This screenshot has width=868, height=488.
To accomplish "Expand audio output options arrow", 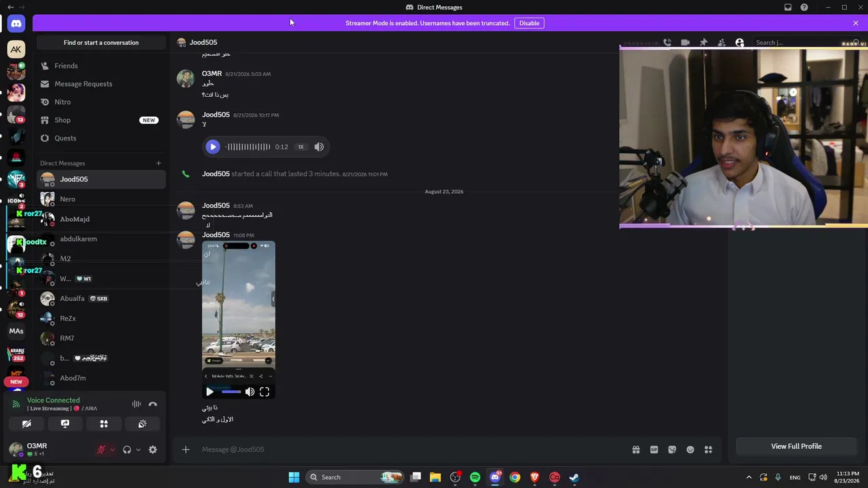I will [138, 450].
